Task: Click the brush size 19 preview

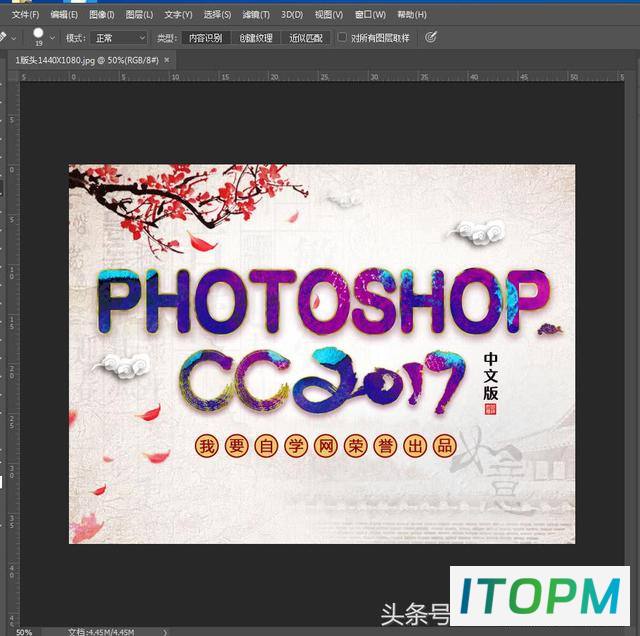Action: tap(38, 36)
